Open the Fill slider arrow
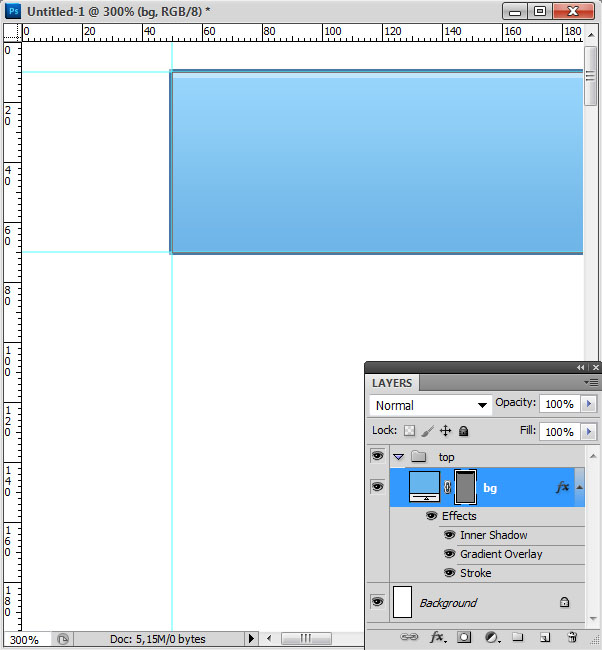 [x=588, y=432]
